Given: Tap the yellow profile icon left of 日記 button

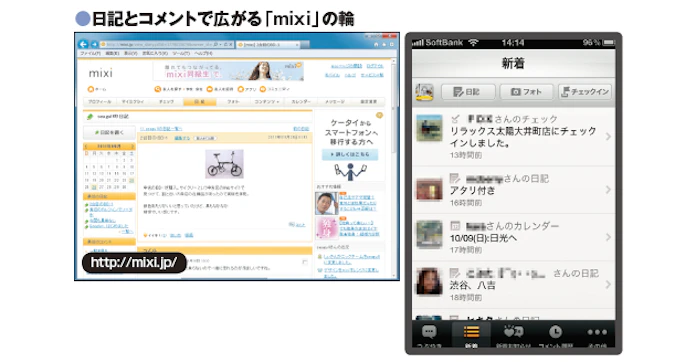Looking at the screenshot, I should point(424,92).
